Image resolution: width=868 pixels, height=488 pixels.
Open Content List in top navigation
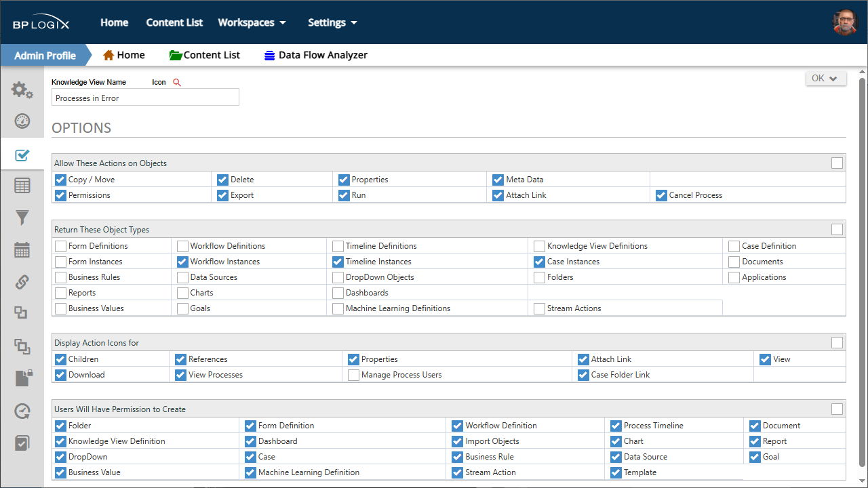coord(174,22)
